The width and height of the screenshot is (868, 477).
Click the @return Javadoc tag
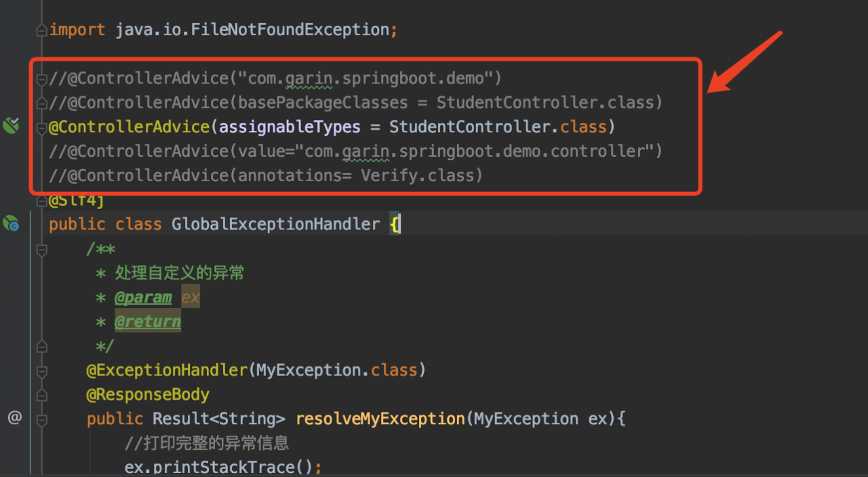point(147,322)
